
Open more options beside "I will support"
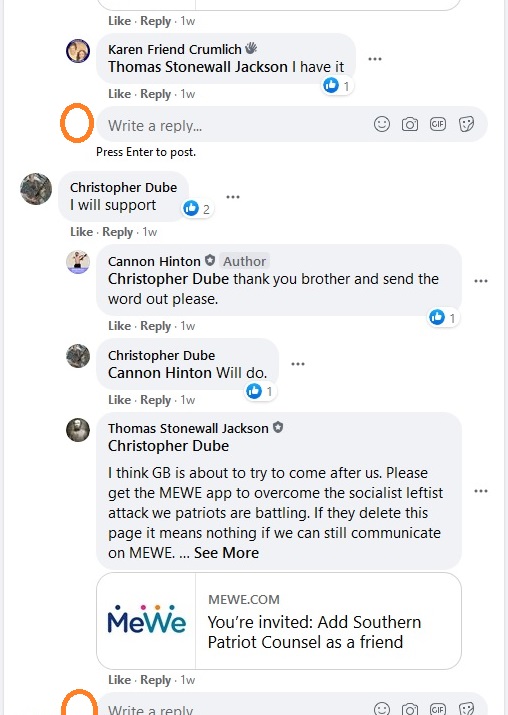(x=233, y=197)
